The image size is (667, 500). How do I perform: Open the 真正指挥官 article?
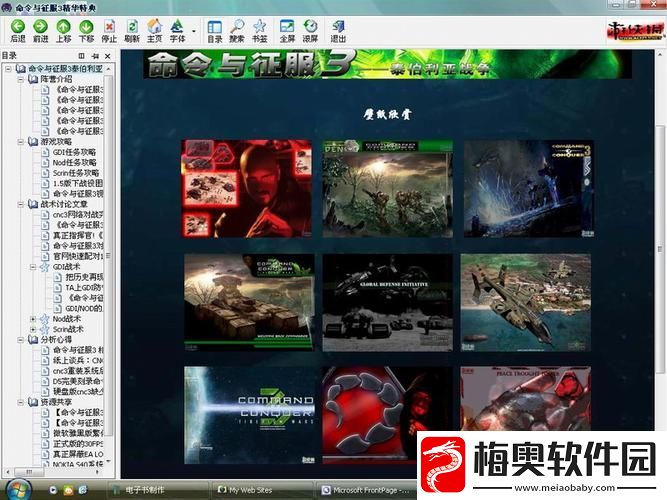[77, 235]
